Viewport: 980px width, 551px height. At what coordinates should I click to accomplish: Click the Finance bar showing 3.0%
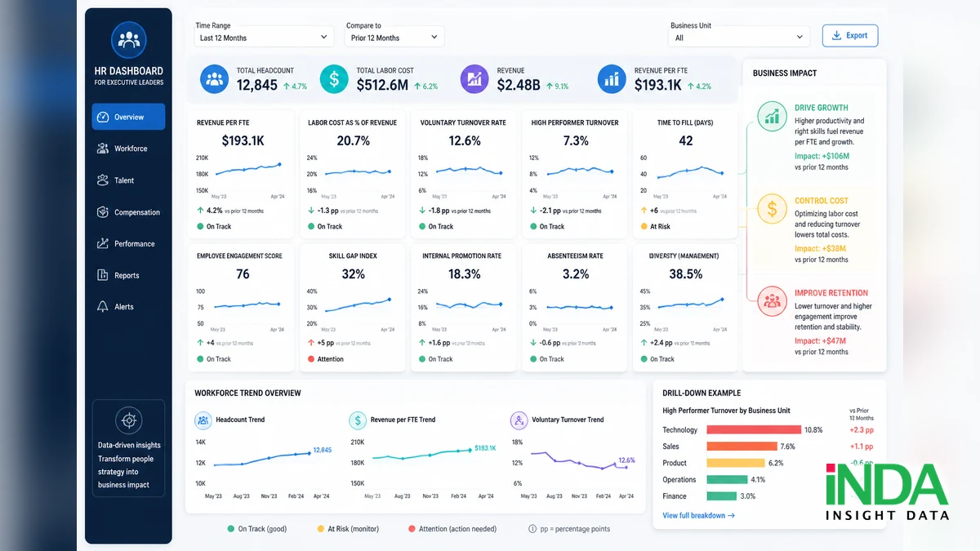721,496
